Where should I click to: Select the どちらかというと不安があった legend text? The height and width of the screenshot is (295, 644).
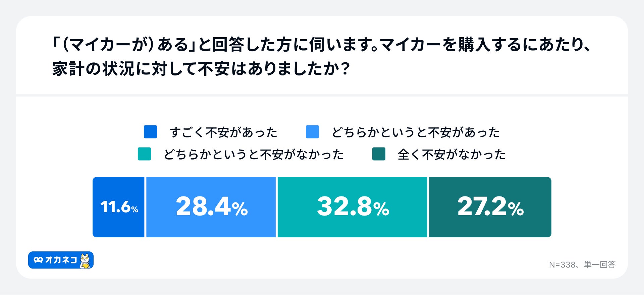[416, 132]
